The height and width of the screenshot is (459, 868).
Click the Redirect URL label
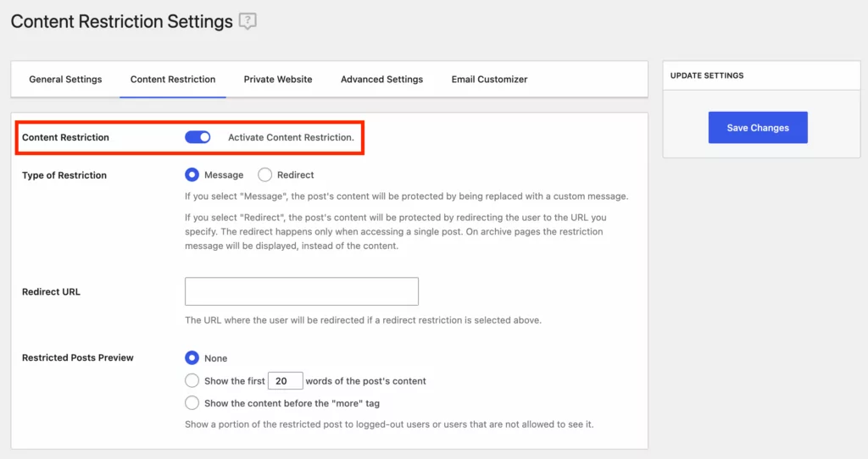tap(51, 292)
